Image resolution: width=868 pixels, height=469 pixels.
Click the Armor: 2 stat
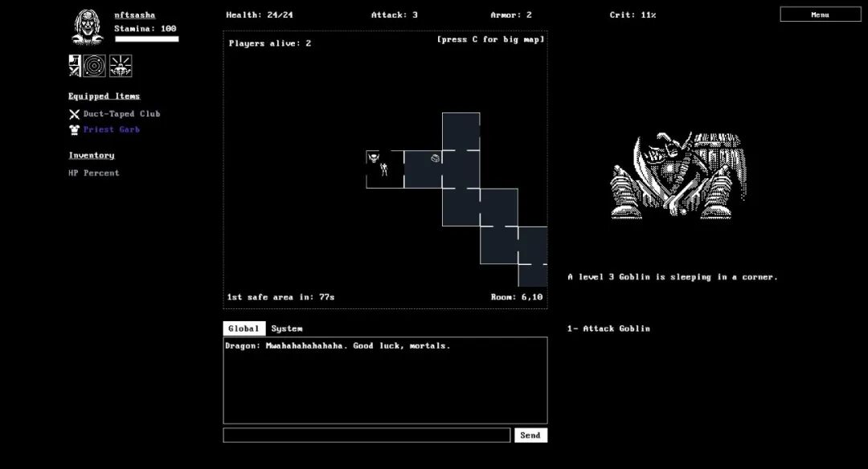click(510, 15)
